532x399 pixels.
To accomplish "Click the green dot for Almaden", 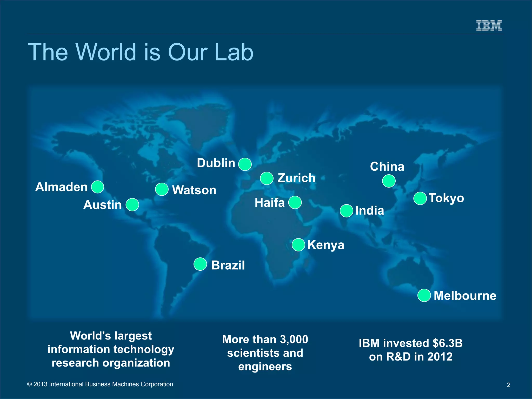I will (x=98, y=187).
